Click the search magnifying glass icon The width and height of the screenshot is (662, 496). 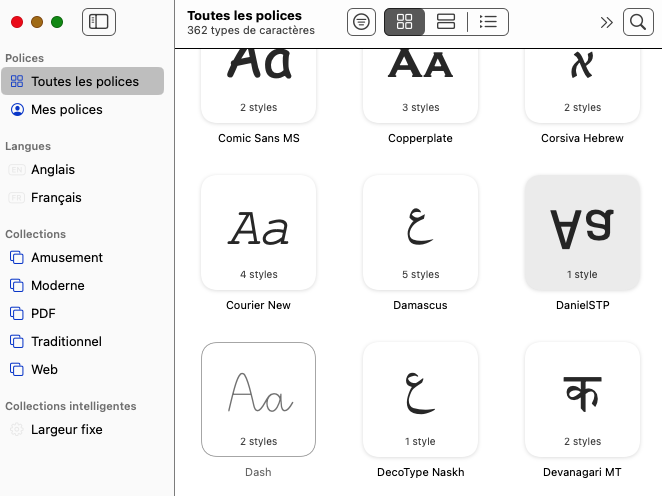click(636, 22)
